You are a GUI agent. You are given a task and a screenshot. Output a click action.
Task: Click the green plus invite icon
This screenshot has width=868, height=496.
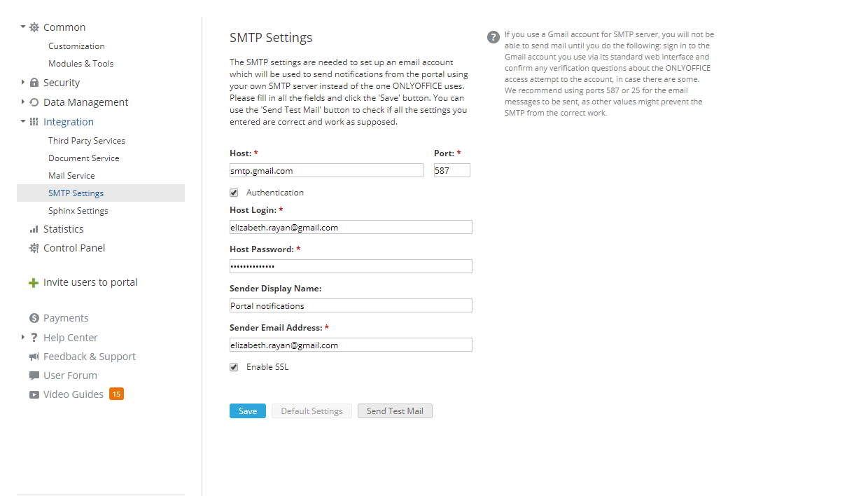pos(33,283)
